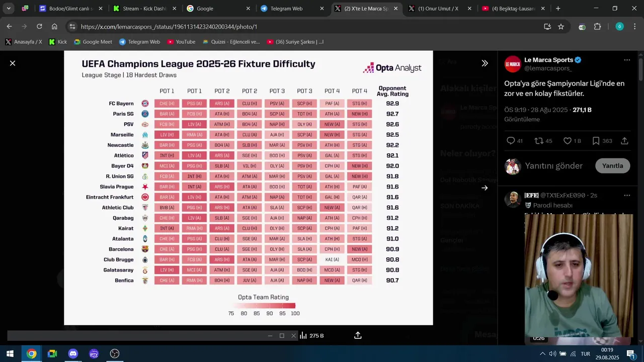Open more options on the EFE reply
The width and height of the screenshot is (644, 362).
(627, 195)
